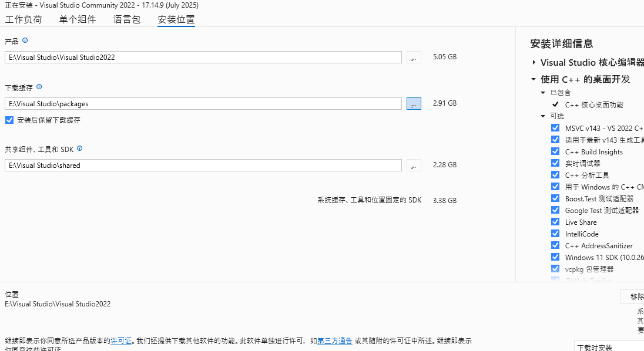The image size is (644, 351).
Task: Browse for the 下载缓存 packages folder
Action: coord(414,104)
